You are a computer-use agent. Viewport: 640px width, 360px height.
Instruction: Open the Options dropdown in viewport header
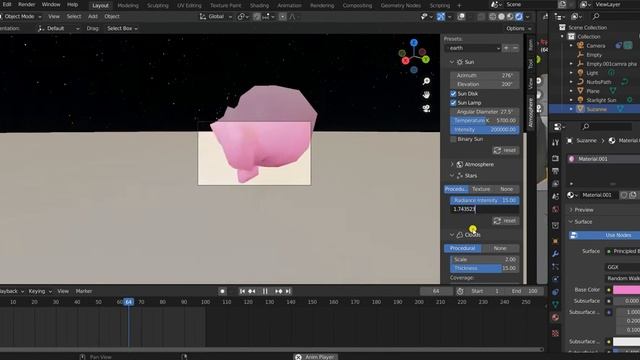(x=518, y=29)
